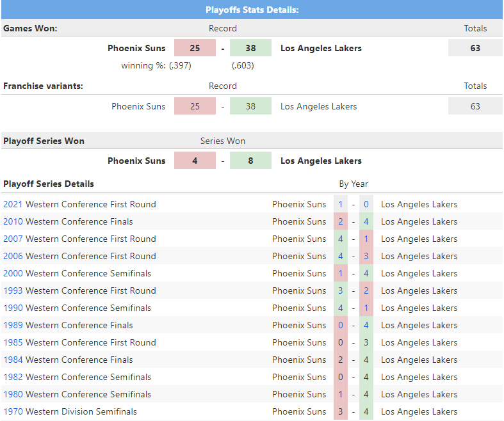This screenshot has height=421, width=504.
Task: Open the 2021 playoff series year link
Action: [13, 205]
